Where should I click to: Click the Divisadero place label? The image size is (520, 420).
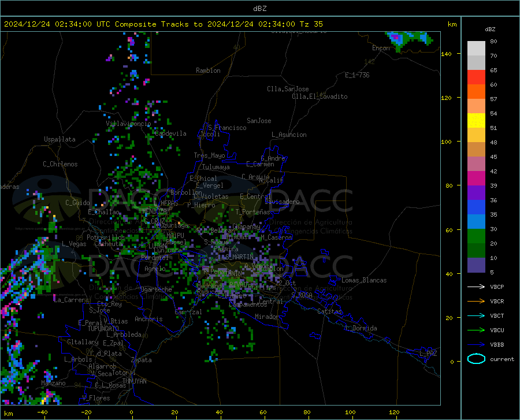(282, 202)
